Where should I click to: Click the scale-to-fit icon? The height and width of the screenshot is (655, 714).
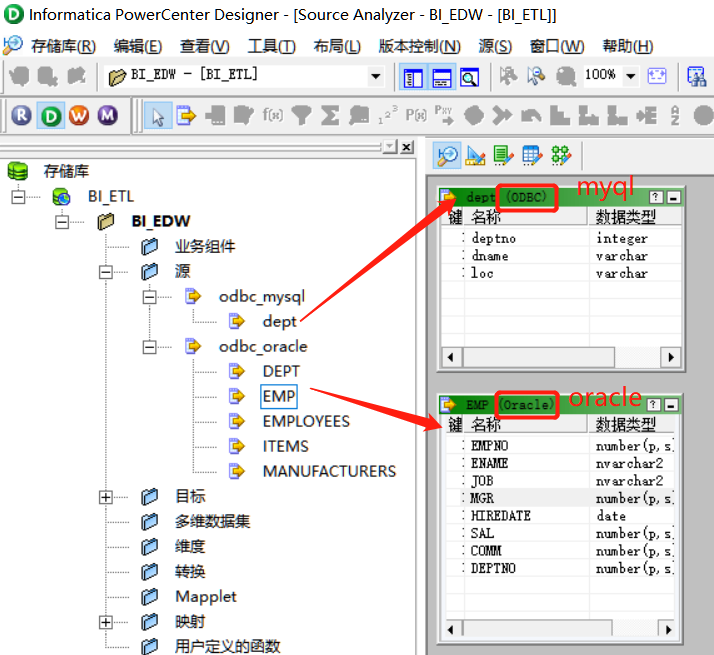click(x=657, y=76)
